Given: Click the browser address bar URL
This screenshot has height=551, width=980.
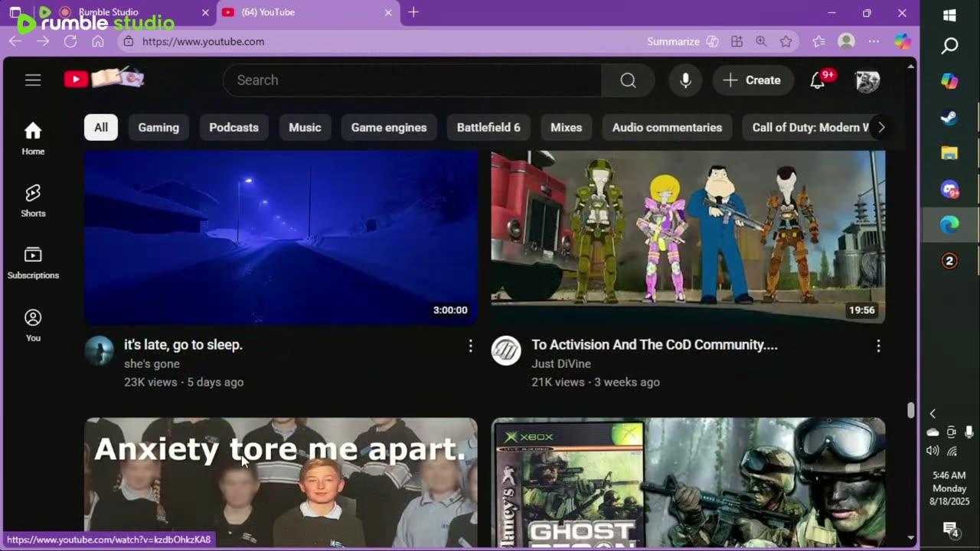Looking at the screenshot, I should (203, 41).
